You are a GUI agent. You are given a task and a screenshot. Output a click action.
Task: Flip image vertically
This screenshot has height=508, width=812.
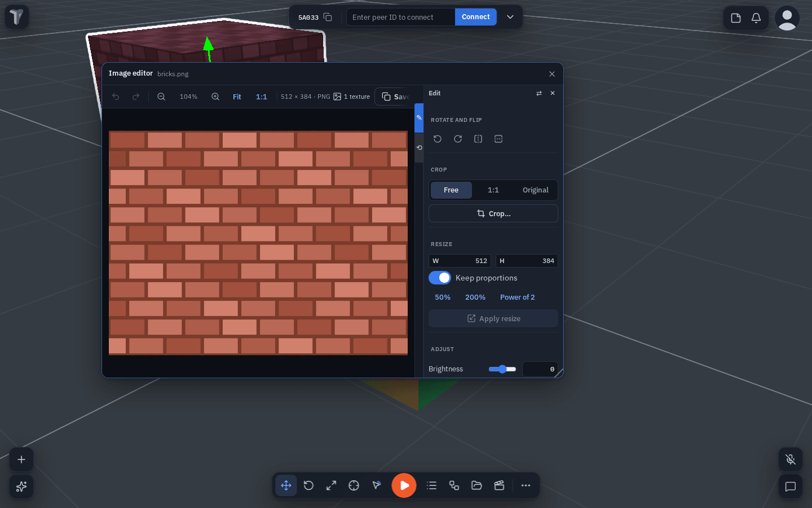pos(498,139)
